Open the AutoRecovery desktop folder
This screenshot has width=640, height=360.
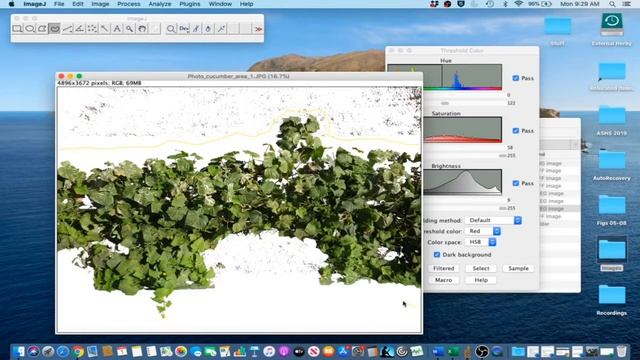click(611, 165)
